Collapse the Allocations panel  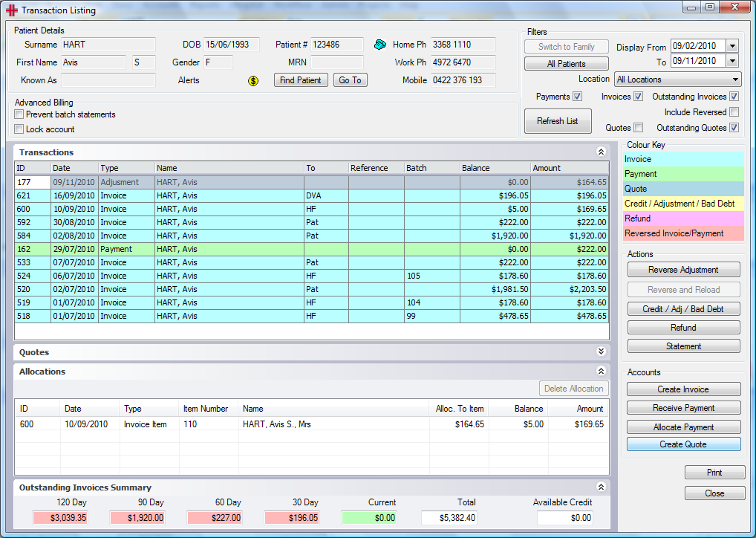coord(601,371)
